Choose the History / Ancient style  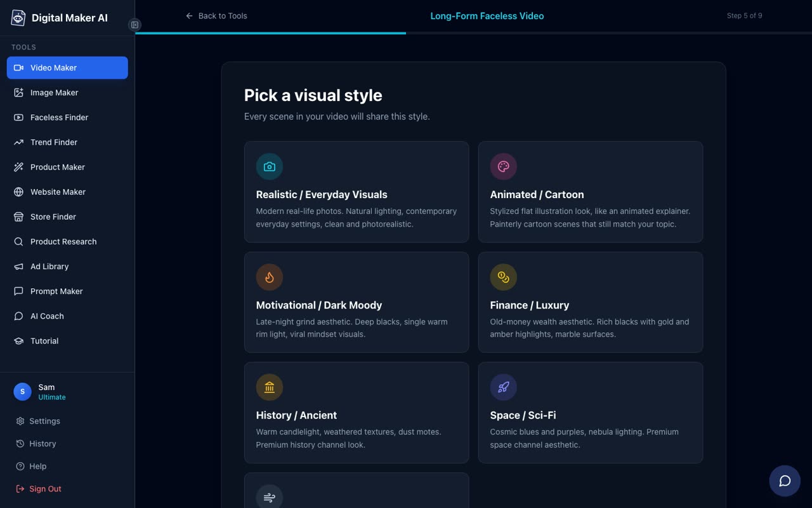[x=357, y=412]
